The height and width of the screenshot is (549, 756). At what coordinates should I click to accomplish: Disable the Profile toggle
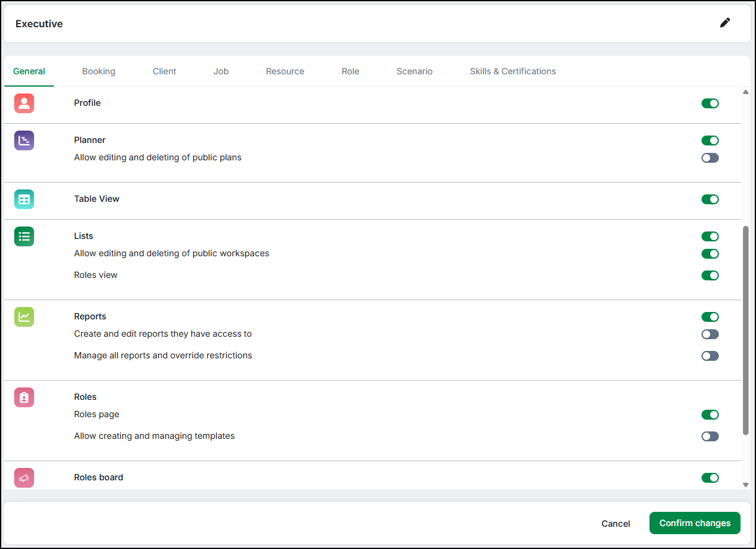point(710,103)
